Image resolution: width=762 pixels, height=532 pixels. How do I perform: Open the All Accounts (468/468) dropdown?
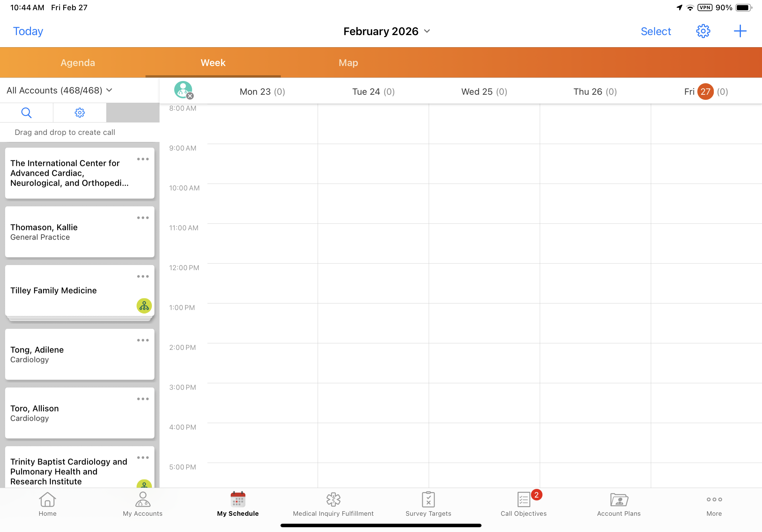[60, 91]
